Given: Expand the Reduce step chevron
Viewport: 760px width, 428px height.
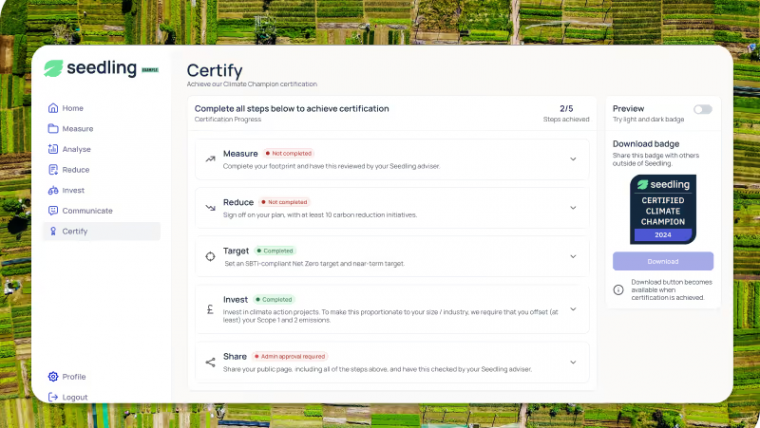Looking at the screenshot, I should pos(573,208).
